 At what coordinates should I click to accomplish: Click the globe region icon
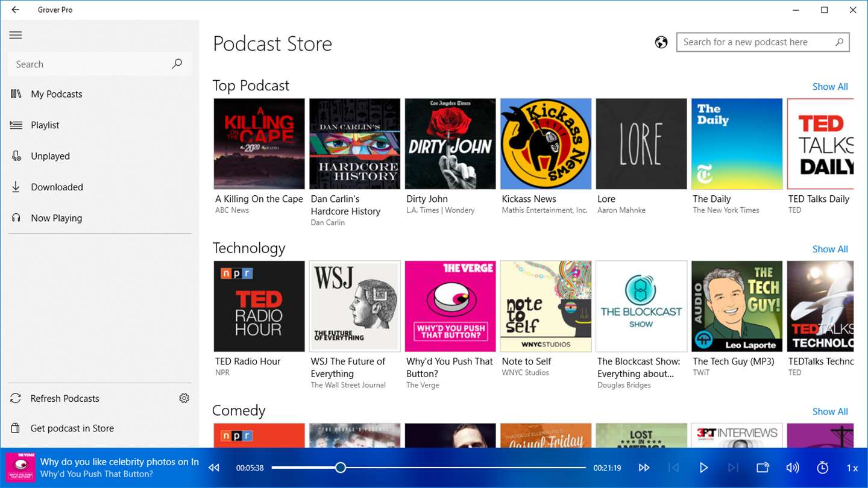tap(661, 42)
